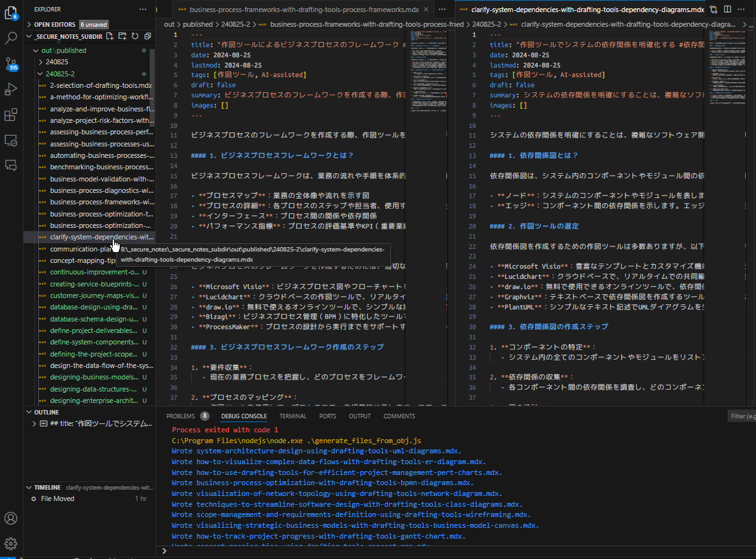Refresh the explorer file tree
Image resolution: width=756 pixels, height=559 pixels.
134,36
